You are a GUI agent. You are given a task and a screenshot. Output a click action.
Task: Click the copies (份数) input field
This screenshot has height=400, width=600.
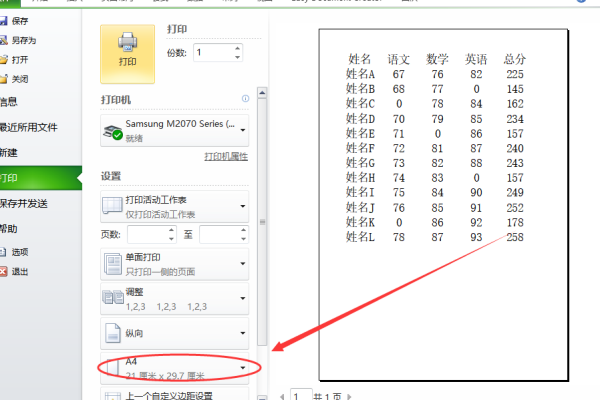213,53
